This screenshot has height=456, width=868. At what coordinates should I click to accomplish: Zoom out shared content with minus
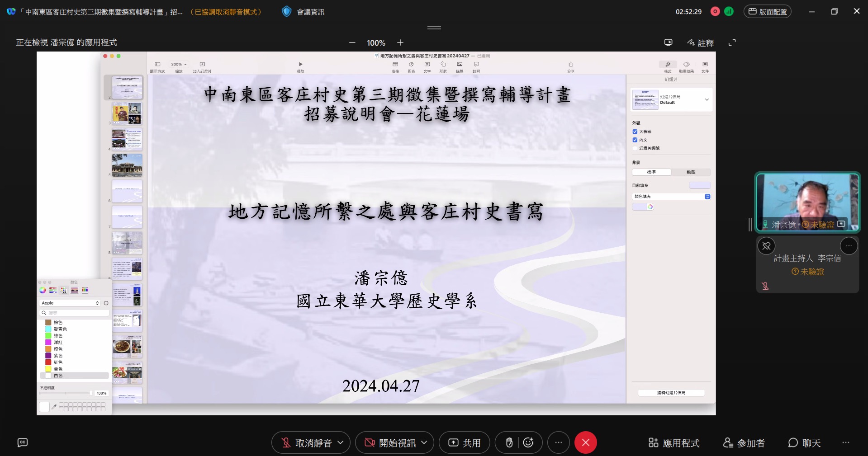(352, 42)
